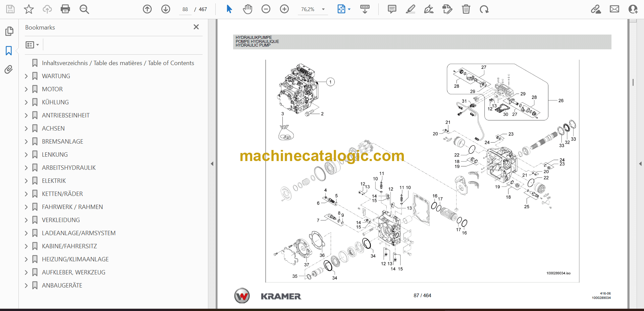Image resolution: width=644 pixels, height=311 pixels.
Task: Open bookmark options menu
Action: click(32, 45)
